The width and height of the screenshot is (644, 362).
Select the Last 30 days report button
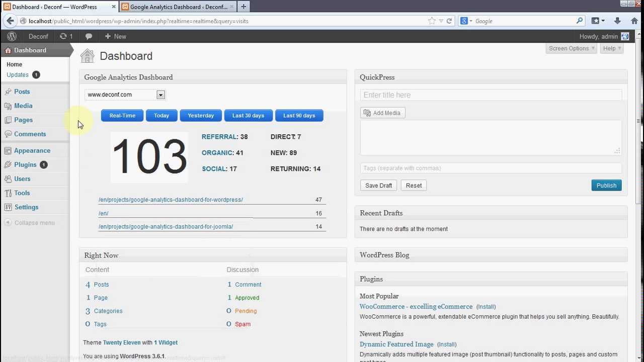[x=248, y=116]
